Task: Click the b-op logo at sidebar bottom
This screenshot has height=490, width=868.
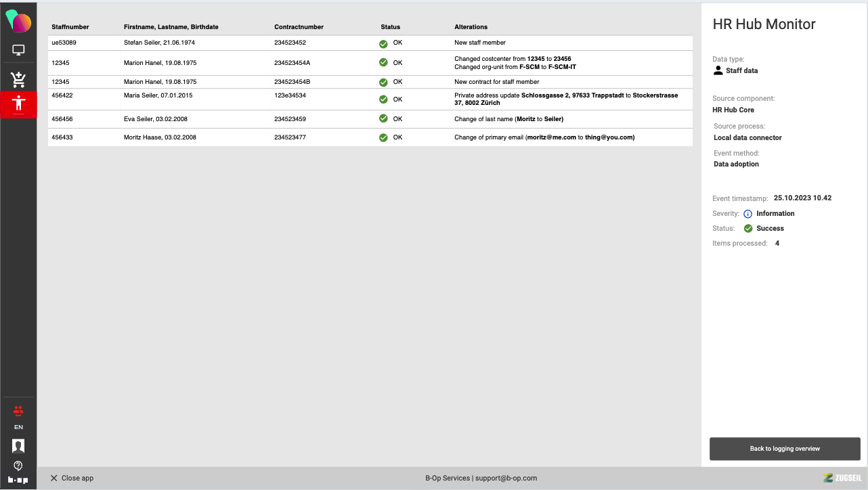Action: point(18,480)
